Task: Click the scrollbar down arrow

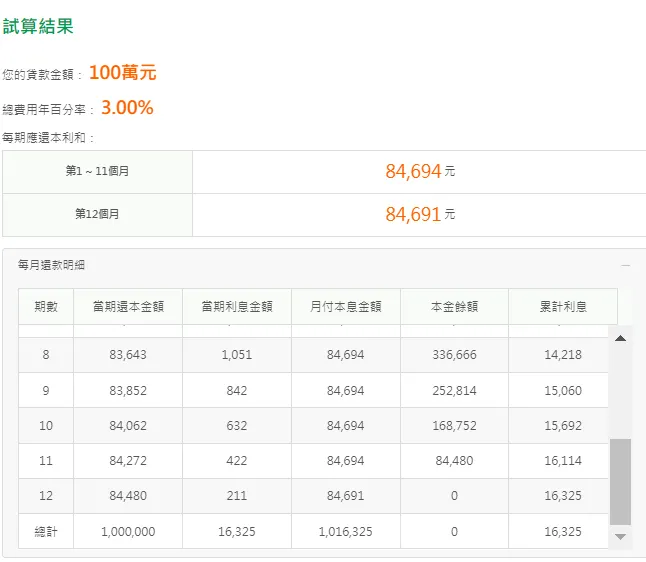Action: (x=620, y=537)
